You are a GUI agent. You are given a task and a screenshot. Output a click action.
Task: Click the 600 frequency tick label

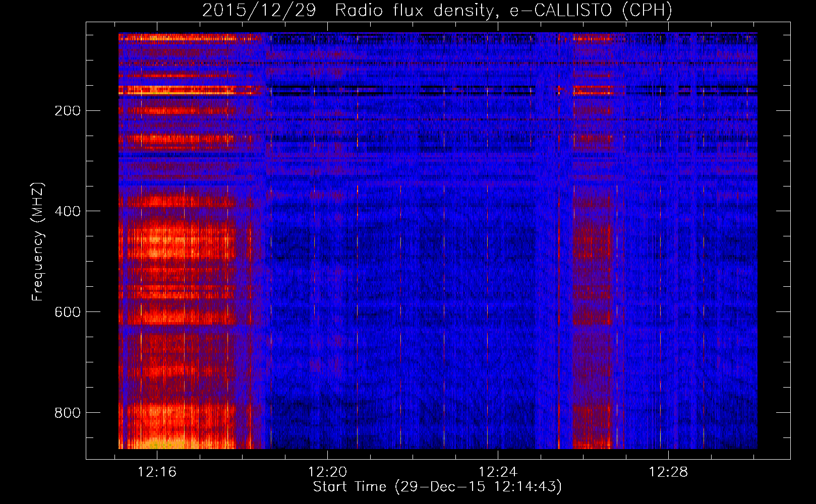[x=68, y=312]
